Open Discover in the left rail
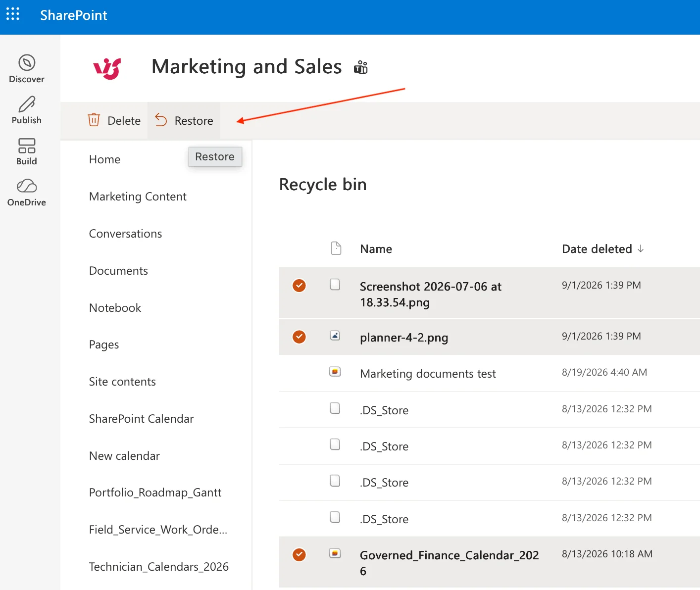The width and height of the screenshot is (700, 590). pos(27,69)
